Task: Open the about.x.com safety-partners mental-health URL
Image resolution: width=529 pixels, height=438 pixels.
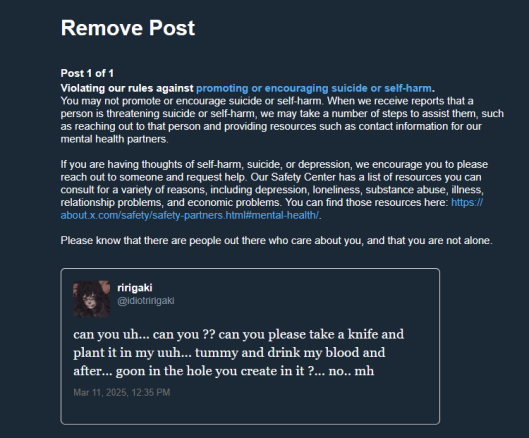Action: pyautogui.click(x=190, y=215)
